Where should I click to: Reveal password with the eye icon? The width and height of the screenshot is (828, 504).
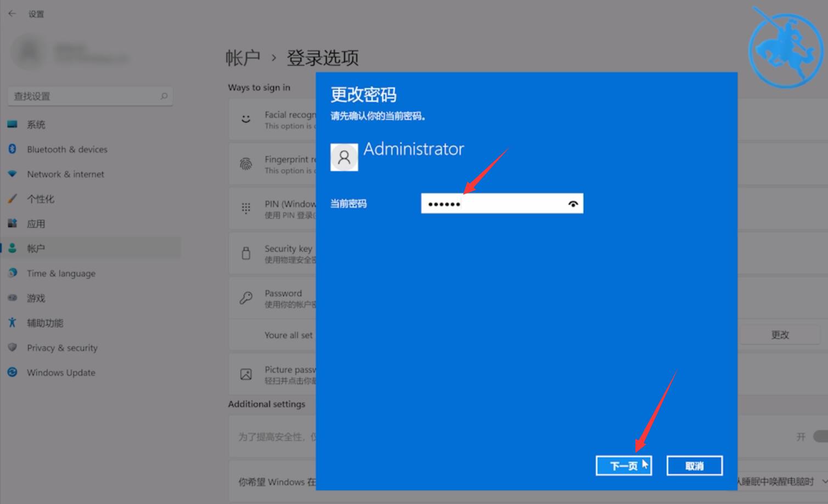(x=573, y=204)
